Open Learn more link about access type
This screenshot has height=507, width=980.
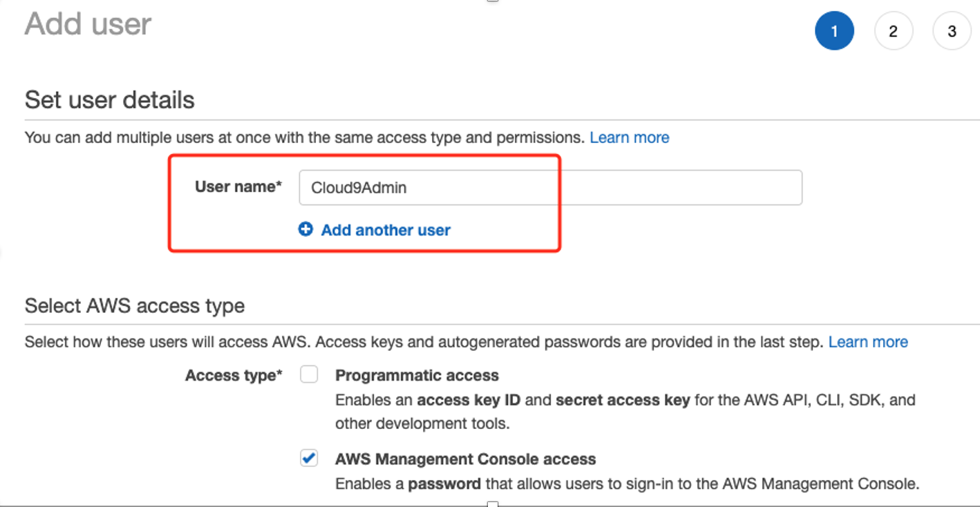point(868,342)
